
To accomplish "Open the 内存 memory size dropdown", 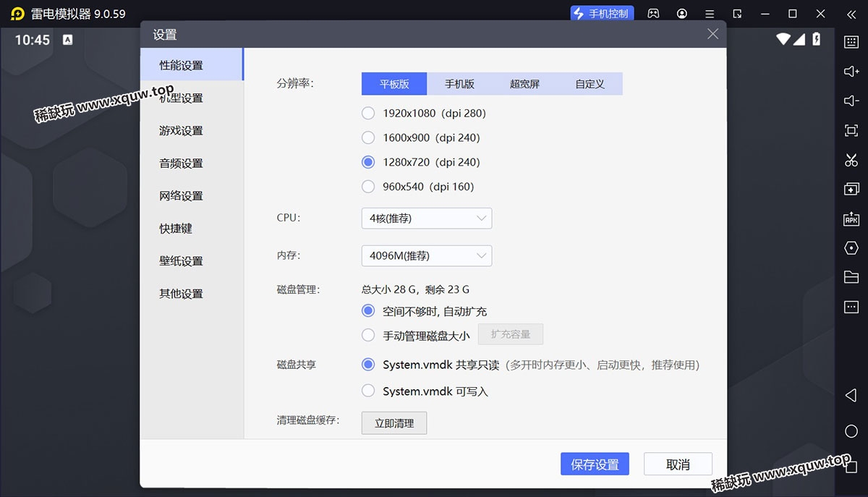I will coord(426,256).
